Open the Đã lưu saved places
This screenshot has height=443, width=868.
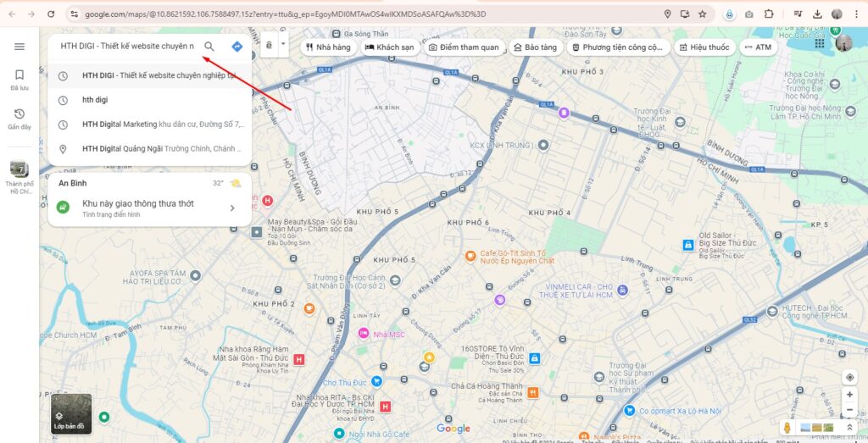tap(19, 80)
